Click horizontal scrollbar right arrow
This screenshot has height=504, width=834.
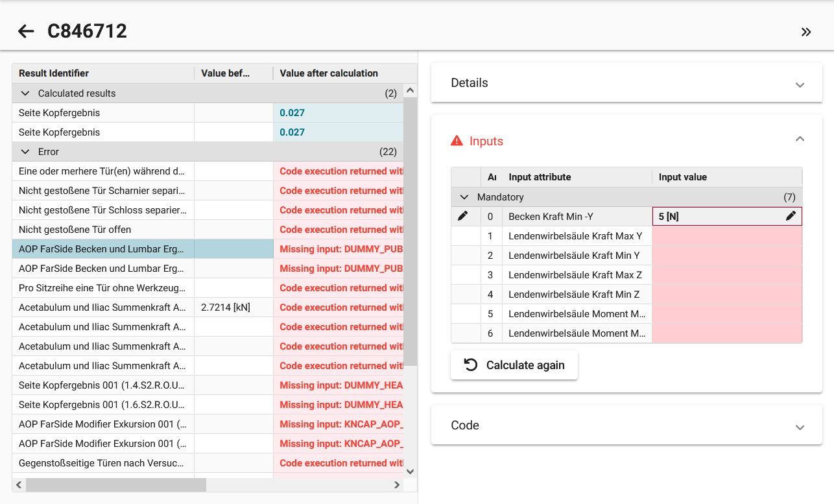[398, 485]
